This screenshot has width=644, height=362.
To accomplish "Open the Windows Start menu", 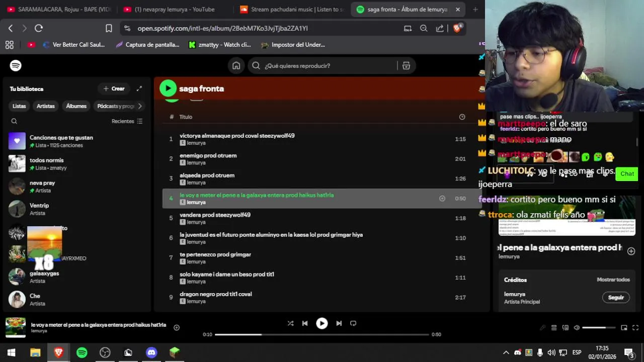I will (x=11, y=352).
